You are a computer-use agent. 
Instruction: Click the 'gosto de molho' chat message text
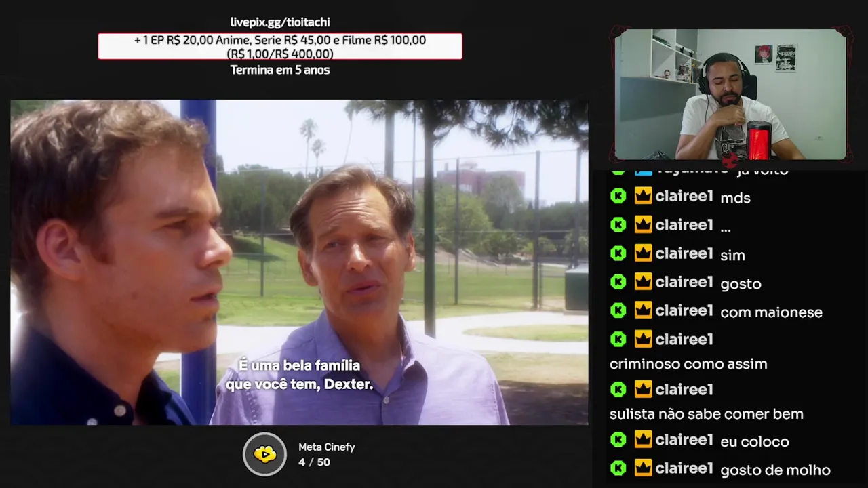[775, 470]
